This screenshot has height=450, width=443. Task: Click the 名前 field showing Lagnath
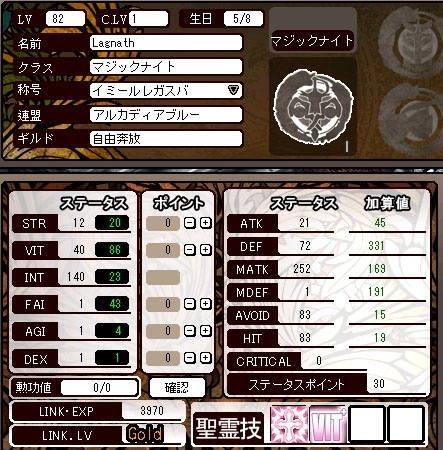pyautogui.click(x=166, y=43)
